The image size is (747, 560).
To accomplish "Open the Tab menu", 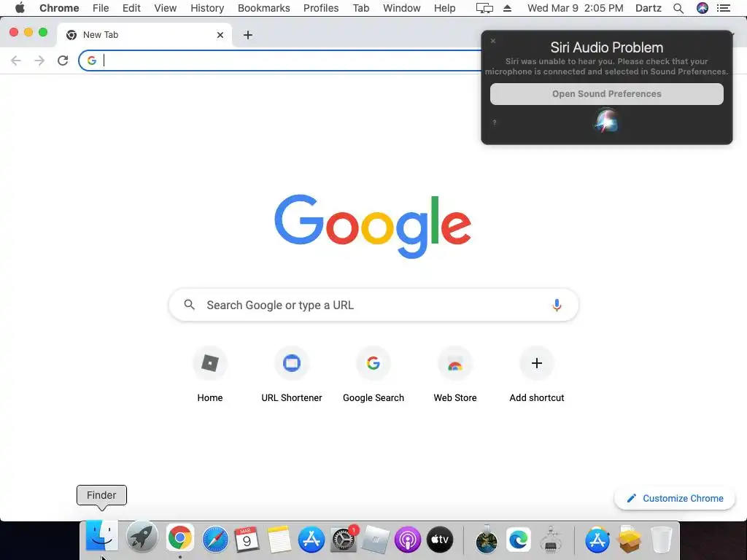I will click(361, 8).
